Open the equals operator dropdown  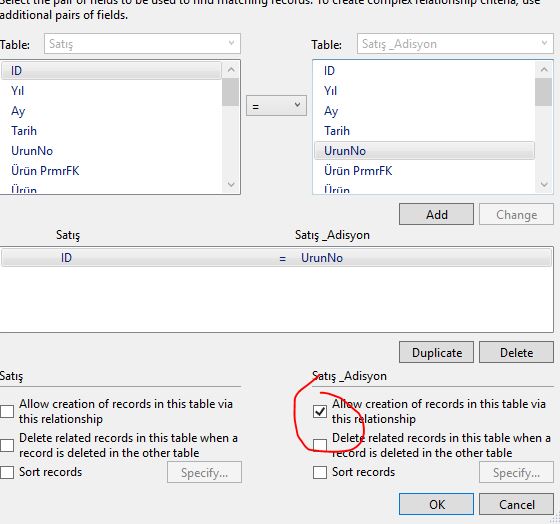(276, 106)
